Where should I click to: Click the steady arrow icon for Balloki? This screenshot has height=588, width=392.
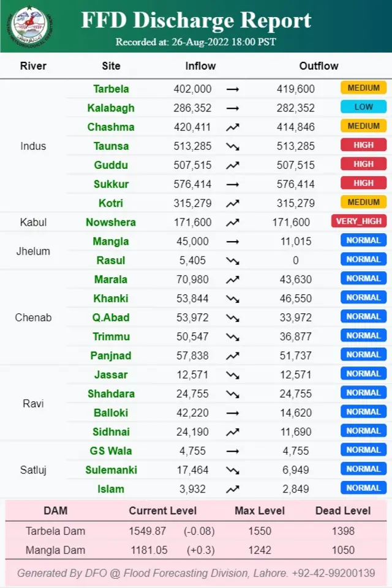[x=233, y=413]
